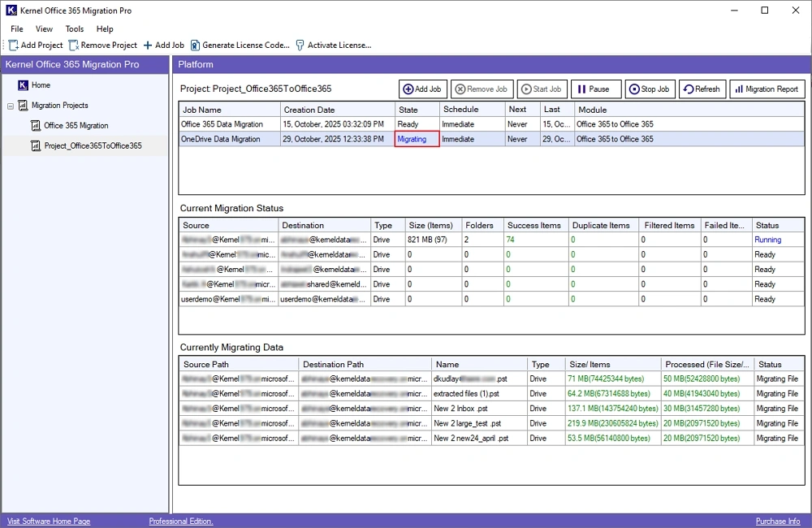
Task: Select Office 365 Migration project in tree
Action: point(76,126)
